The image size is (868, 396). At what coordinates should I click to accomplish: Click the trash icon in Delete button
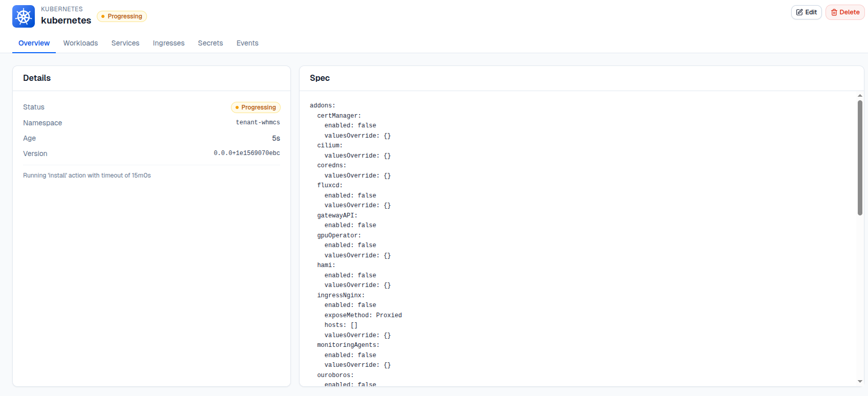834,12
